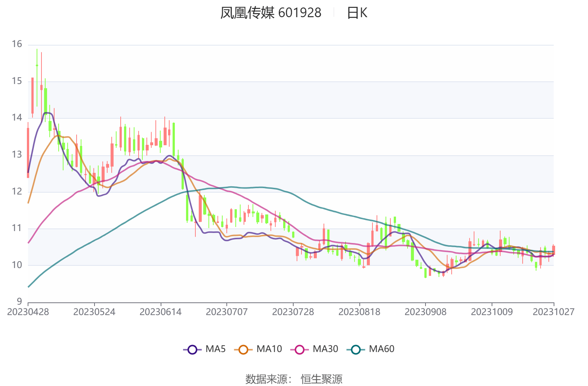The image size is (588, 386).
Task: Click the price axis value 10
Action: (x=17, y=265)
